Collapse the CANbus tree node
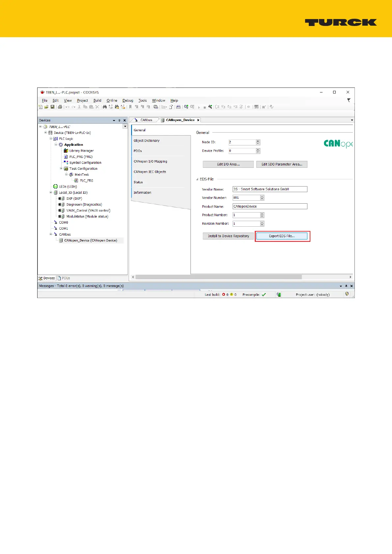This screenshot has height=554, width=392. 51,234
